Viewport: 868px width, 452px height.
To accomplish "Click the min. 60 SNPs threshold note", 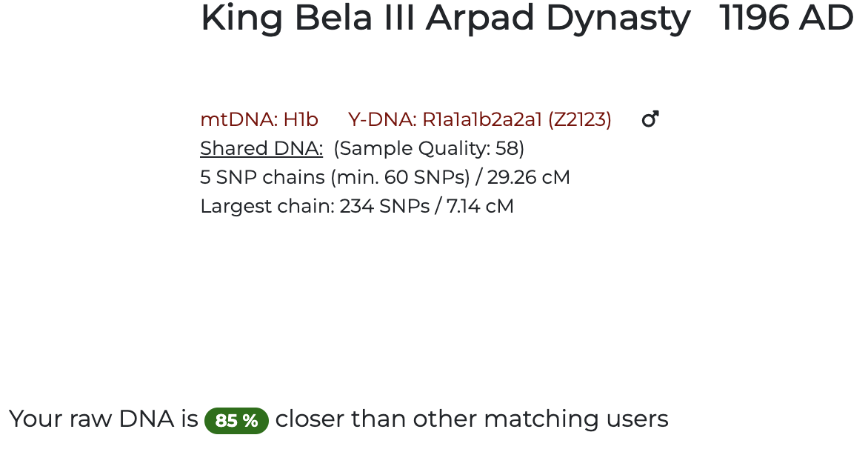I will point(400,177).
